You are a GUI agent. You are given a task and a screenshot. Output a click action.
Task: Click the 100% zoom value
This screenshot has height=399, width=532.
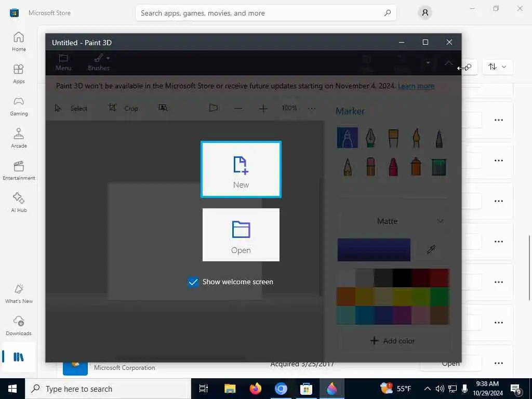[x=289, y=108]
